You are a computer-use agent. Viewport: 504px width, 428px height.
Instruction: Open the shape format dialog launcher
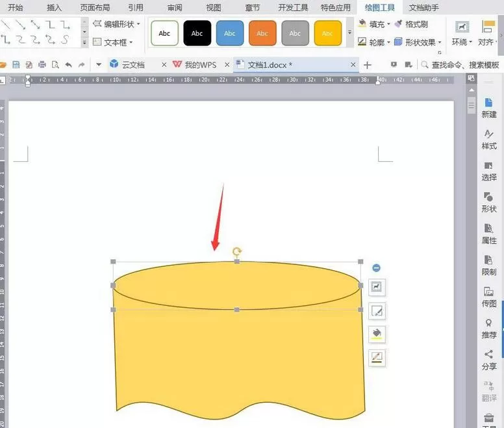tap(440, 53)
